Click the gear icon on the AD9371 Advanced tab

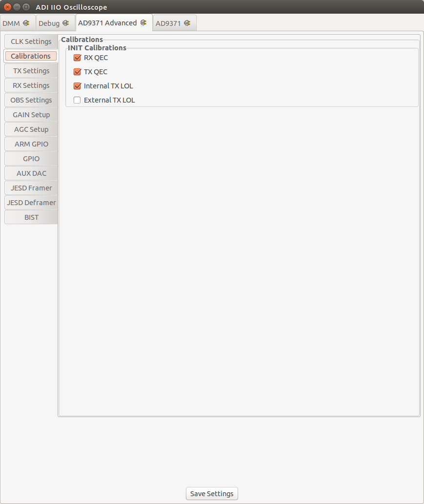[x=142, y=22]
